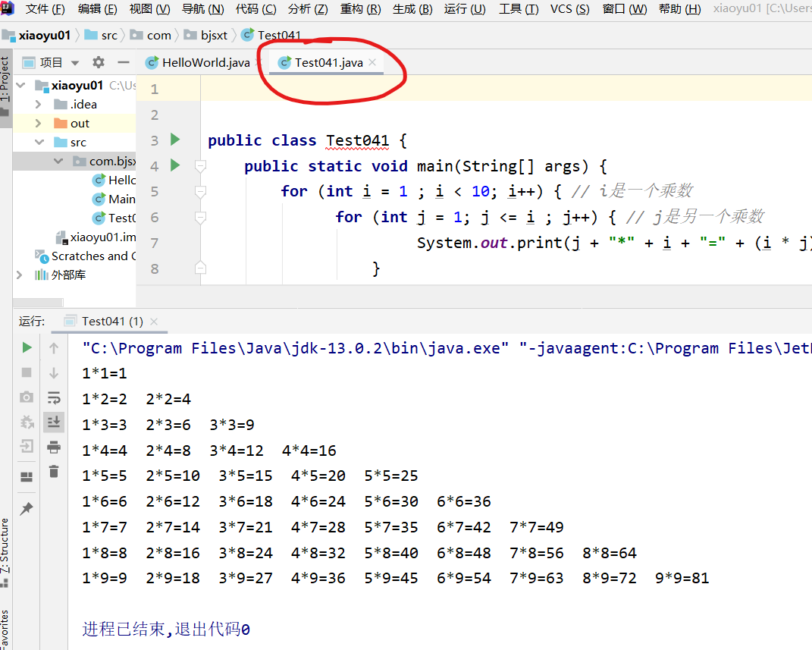This screenshot has width=812, height=650.
Task: Open the 文件 (F) menu
Action: point(45,9)
